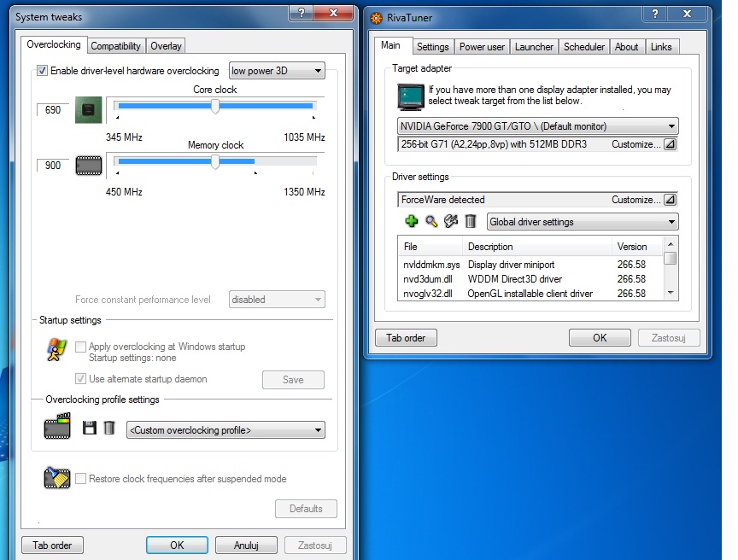Switch to the Launcher tab
The width and height of the screenshot is (738, 560).
[534, 47]
